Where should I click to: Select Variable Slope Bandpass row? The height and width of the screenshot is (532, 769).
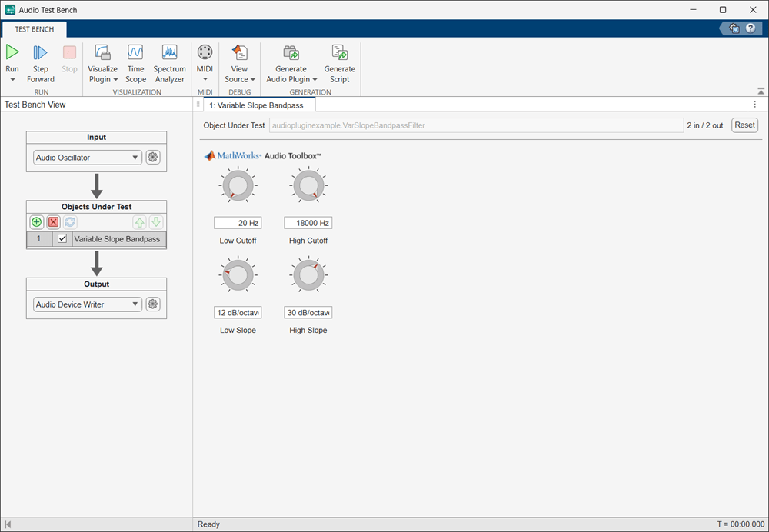click(x=96, y=239)
